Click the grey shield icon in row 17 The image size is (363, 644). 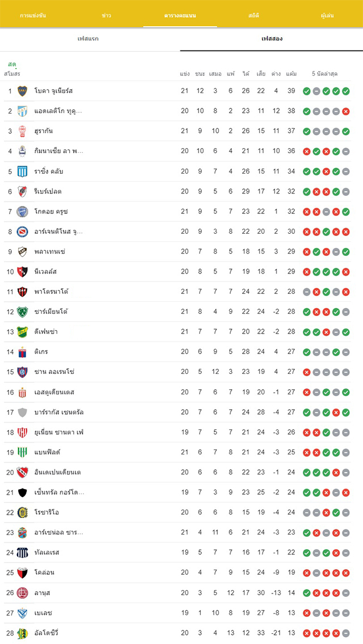pos(22,413)
